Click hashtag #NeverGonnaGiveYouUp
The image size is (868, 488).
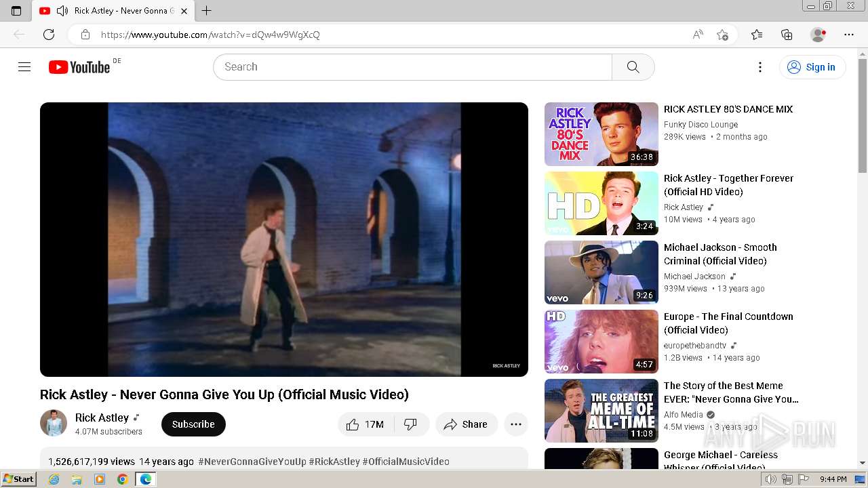(252, 462)
